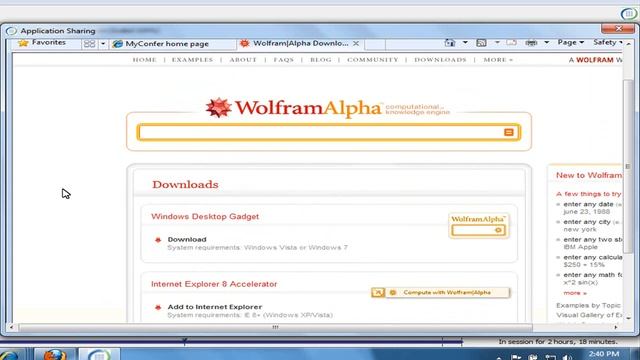The height and width of the screenshot is (360, 640).
Task: Click the round icon at top-right corner
Action: (629, 14)
